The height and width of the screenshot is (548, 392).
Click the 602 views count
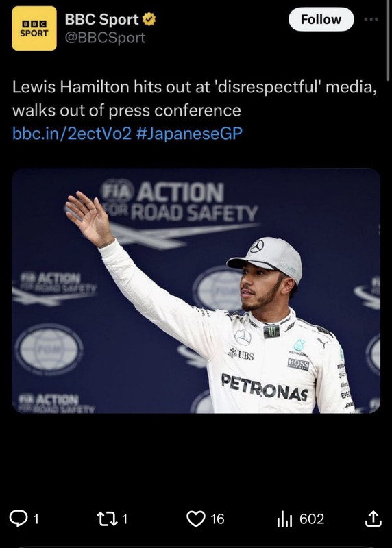point(312,519)
